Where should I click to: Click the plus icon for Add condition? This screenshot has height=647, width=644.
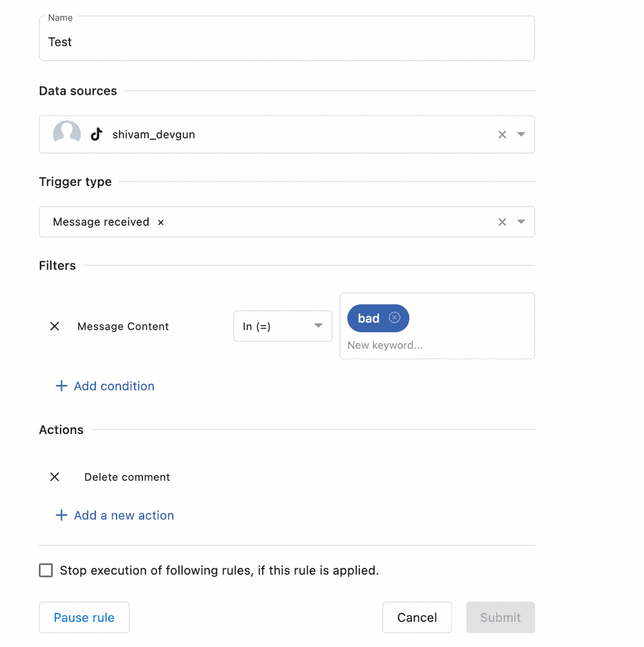click(61, 386)
